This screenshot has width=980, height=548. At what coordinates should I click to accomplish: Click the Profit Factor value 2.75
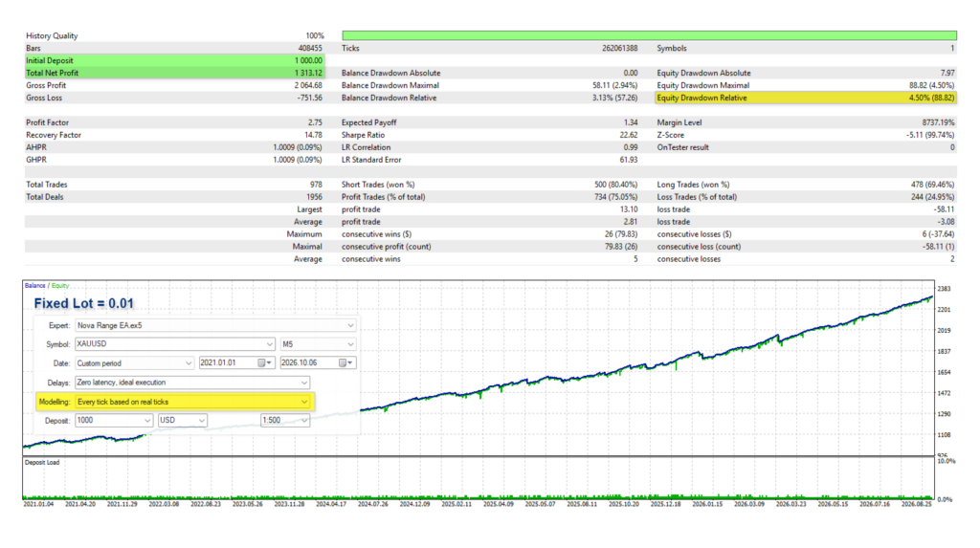click(315, 122)
